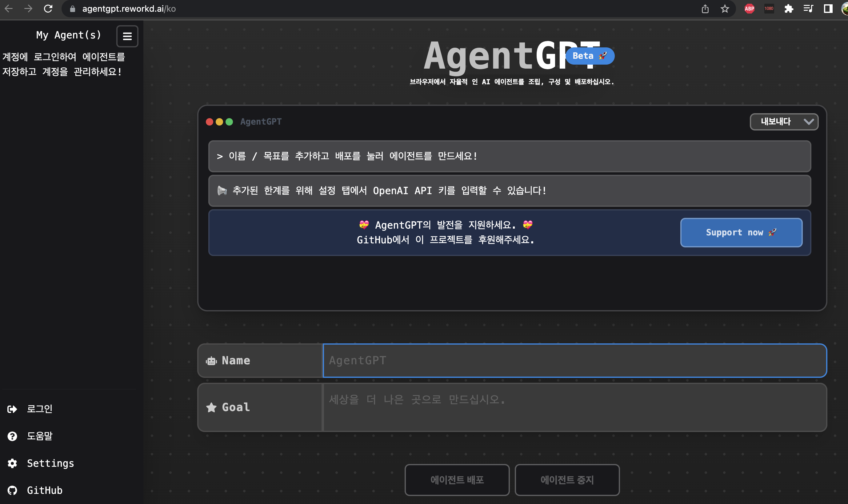Click the browser address bar URL
The image size is (848, 504).
click(129, 9)
